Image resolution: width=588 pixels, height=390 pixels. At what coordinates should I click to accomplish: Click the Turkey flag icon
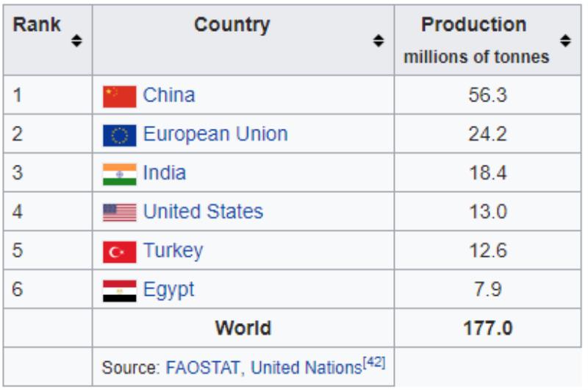120,252
